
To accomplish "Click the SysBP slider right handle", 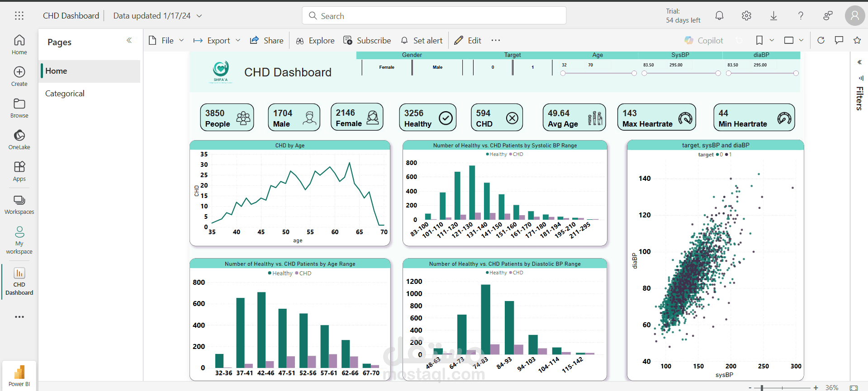I will 718,73.
